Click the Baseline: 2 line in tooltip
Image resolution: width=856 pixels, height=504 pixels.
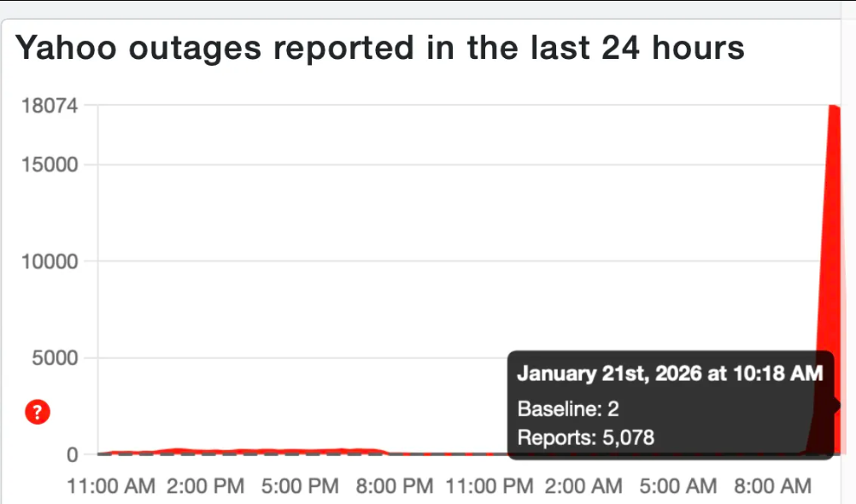pyautogui.click(x=568, y=410)
